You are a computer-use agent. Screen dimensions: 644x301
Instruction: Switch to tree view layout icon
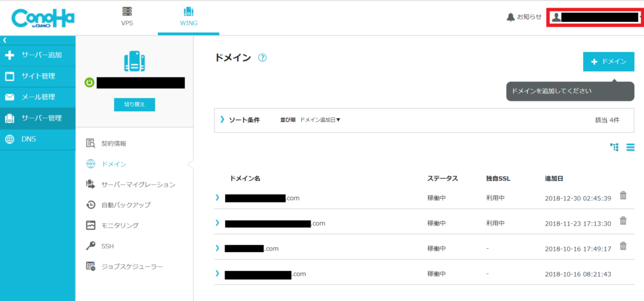[614, 147]
